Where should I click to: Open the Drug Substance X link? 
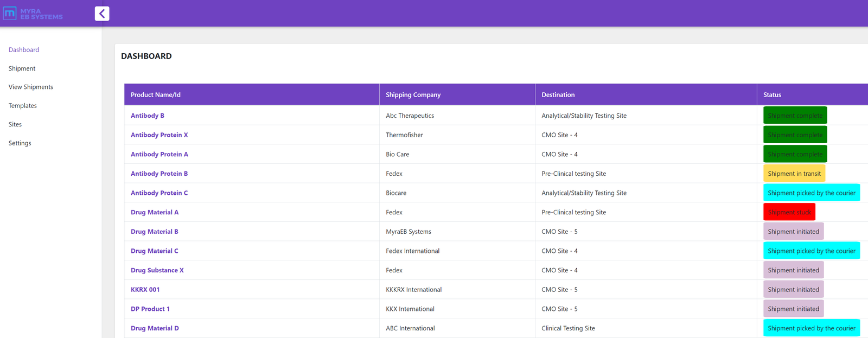(157, 270)
